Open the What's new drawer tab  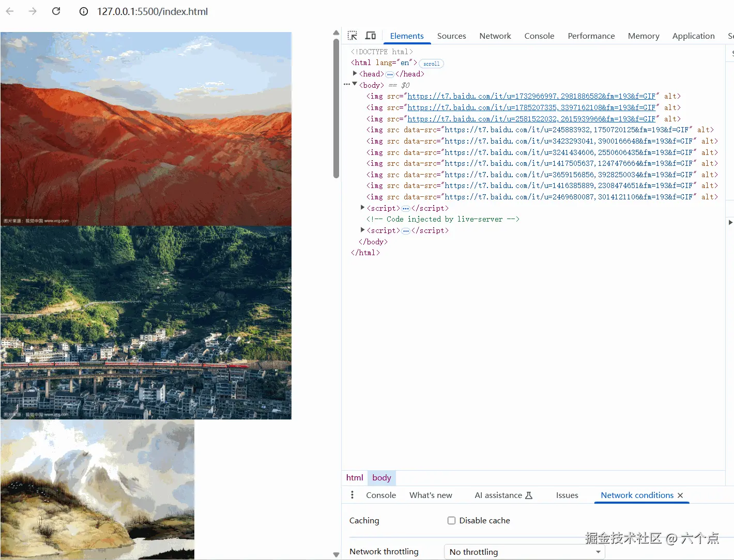(x=431, y=495)
